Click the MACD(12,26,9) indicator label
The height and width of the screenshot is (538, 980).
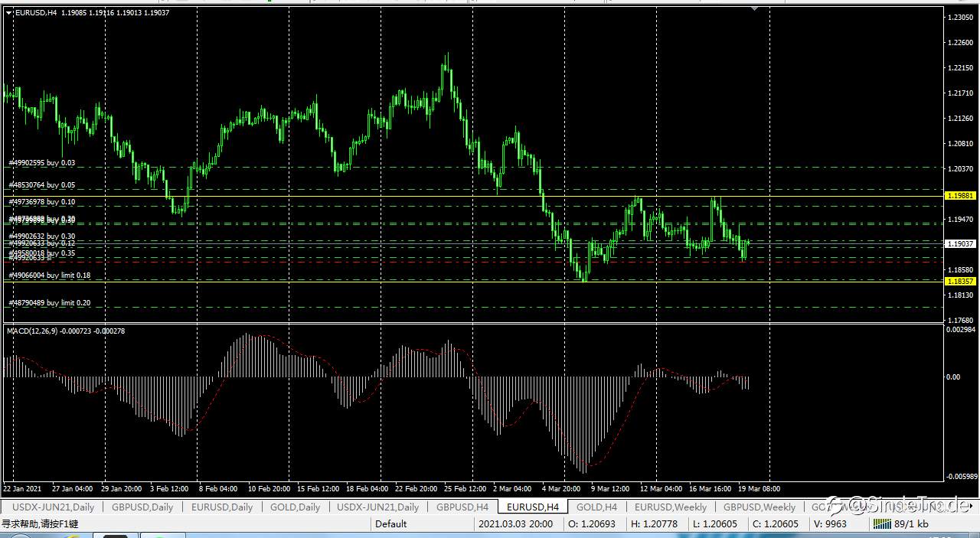tap(66, 331)
